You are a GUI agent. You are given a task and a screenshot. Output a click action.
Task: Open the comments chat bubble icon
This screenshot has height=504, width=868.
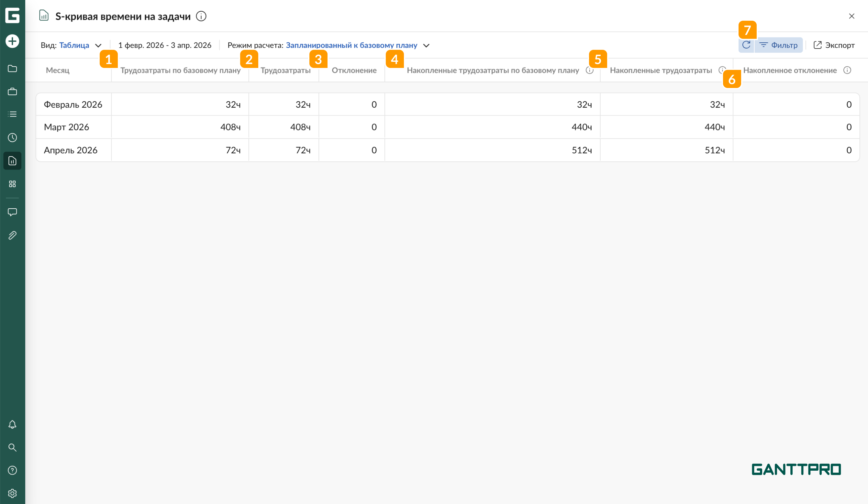[12, 212]
